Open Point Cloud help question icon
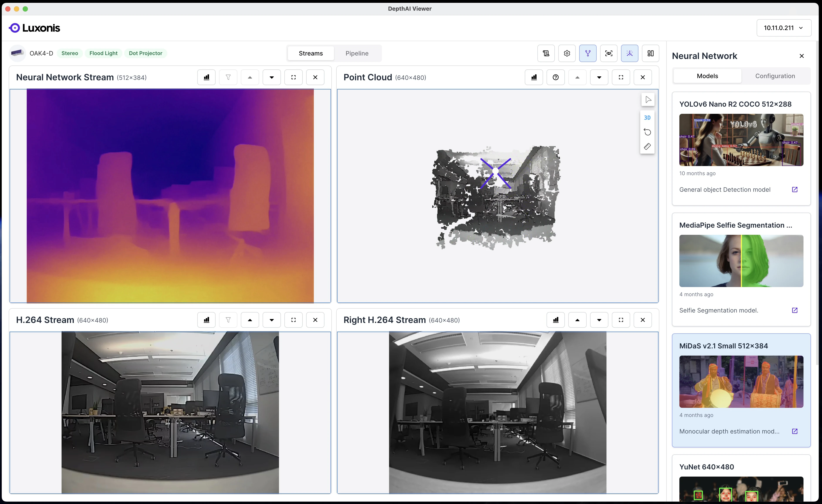Viewport: 822px width, 504px height. [555, 77]
